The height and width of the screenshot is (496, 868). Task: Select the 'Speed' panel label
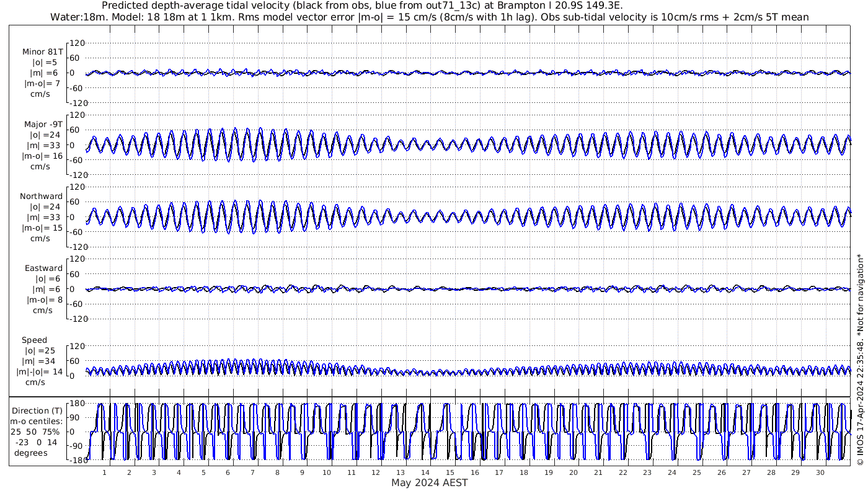[34, 340]
